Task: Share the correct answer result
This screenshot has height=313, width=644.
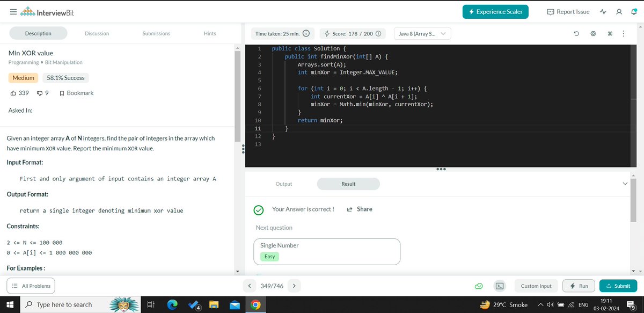Action: [x=360, y=209]
